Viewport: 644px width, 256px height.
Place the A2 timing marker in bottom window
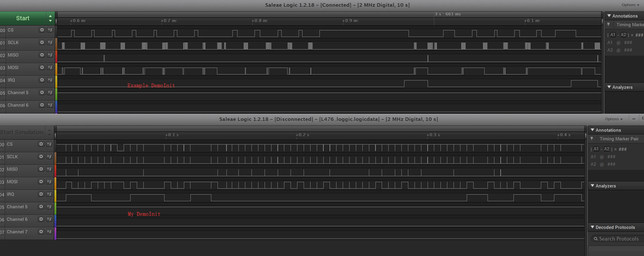pyautogui.click(x=607, y=149)
